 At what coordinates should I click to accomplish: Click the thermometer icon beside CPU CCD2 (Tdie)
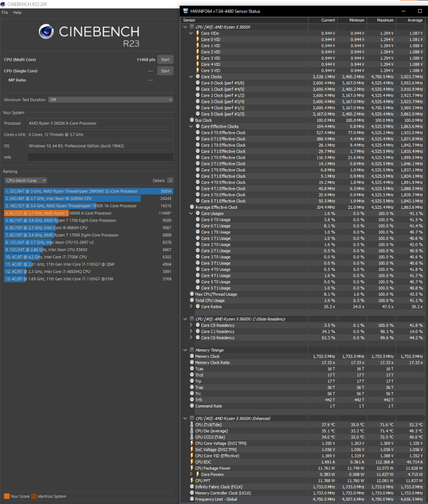point(192,437)
